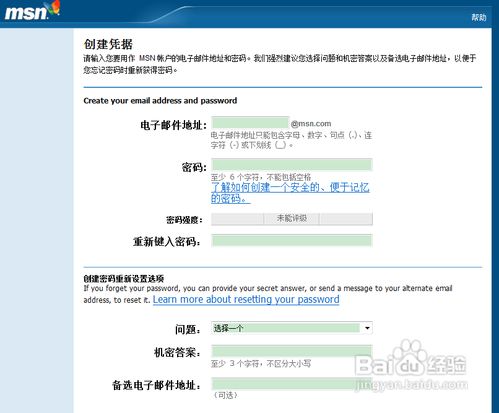Focus the 重新键入密码 retype password field
The width and height of the screenshot is (499, 413).
pos(292,241)
